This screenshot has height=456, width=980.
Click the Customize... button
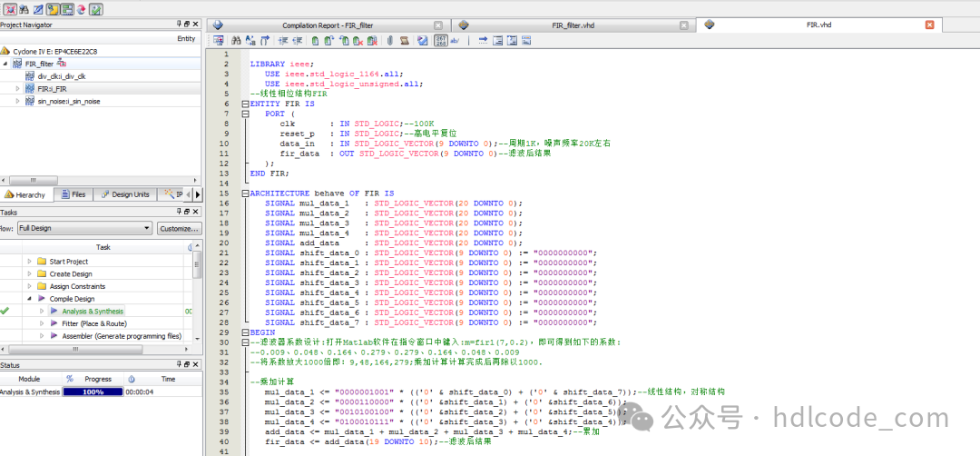pyautogui.click(x=180, y=228)
